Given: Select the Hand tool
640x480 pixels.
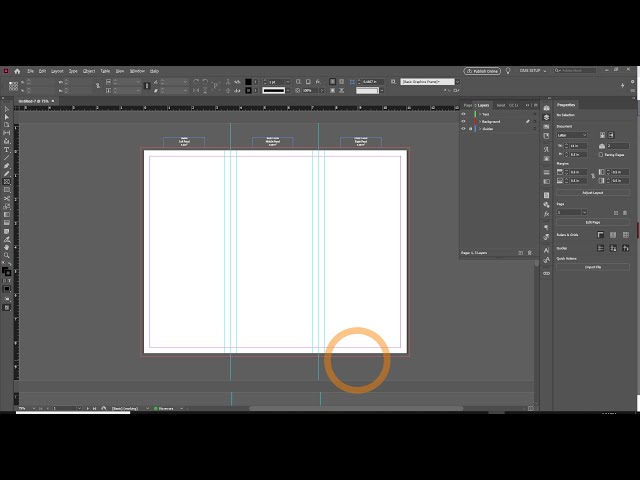Looking at the screenshot, I should pos(7,247).
